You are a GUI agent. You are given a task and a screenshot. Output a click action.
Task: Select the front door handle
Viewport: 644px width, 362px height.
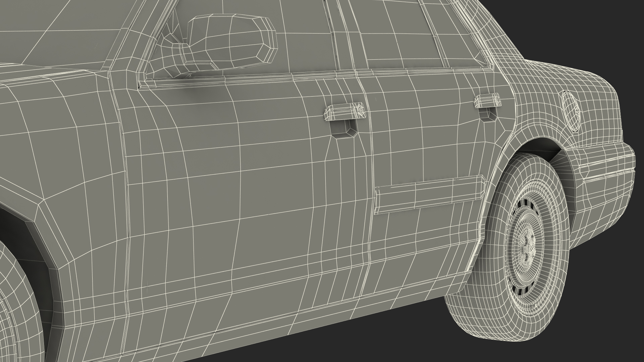pos(344,111)
